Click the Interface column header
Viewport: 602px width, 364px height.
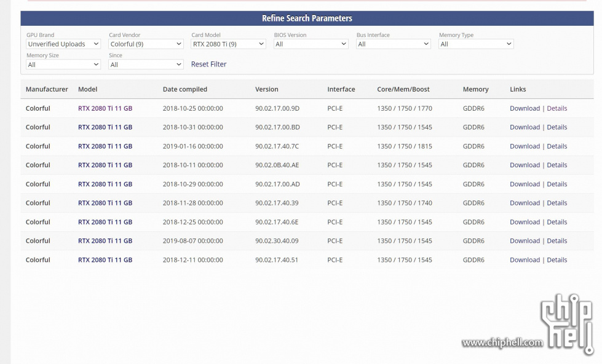point(341,89)
